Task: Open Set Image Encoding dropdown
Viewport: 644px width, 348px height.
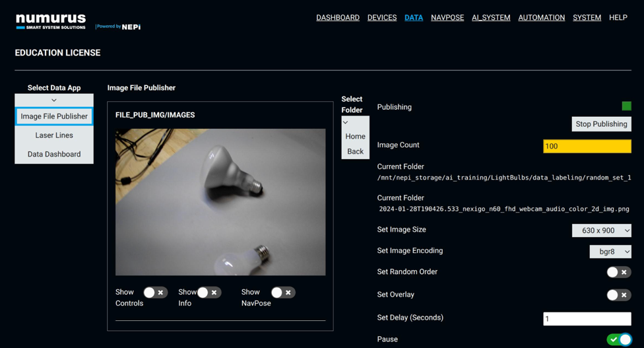Action: [x=610, y=252]
